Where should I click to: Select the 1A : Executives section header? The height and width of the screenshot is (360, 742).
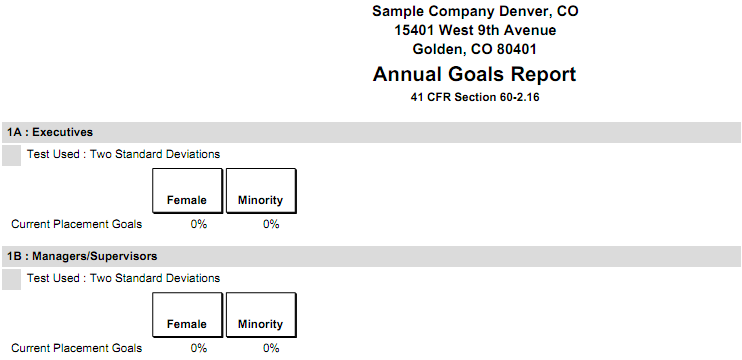371,132
